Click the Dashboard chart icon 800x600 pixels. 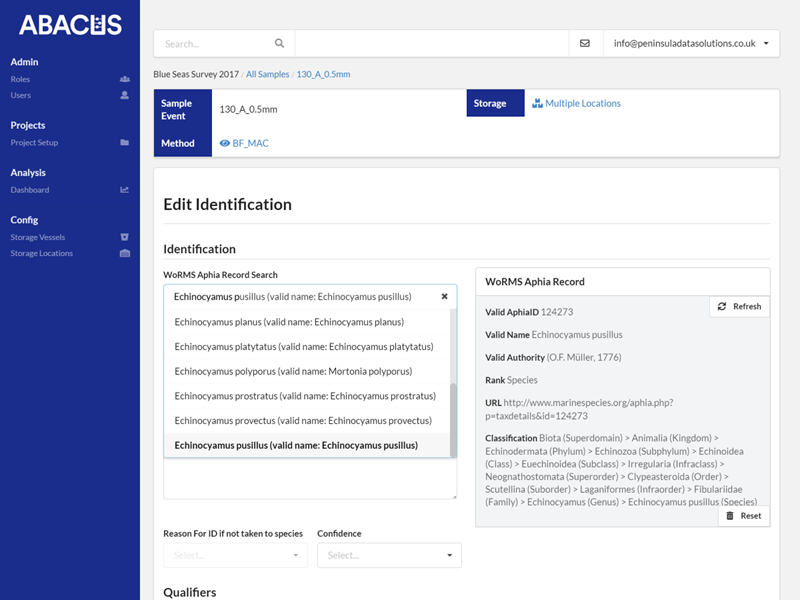pos(124,190)
